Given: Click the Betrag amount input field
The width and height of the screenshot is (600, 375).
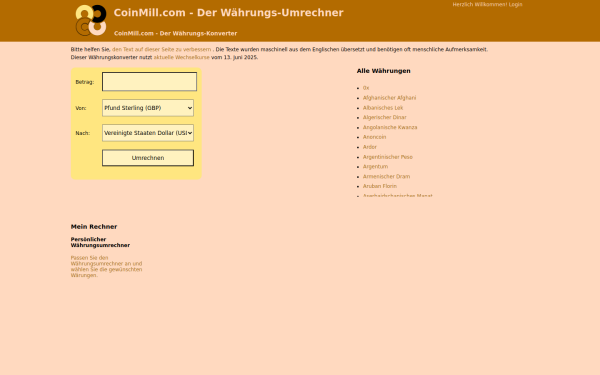Looking at the screenshot, I should pos(149,82).
